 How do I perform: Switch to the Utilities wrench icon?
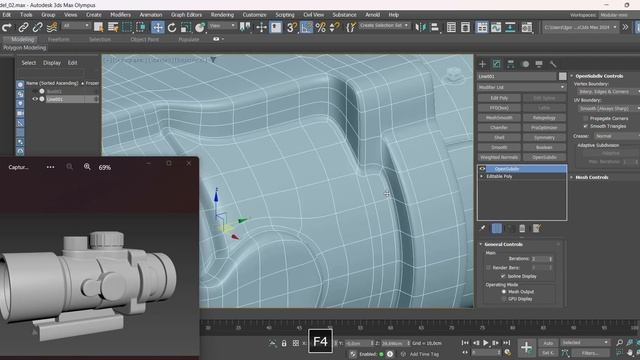[x=553, y=64]
